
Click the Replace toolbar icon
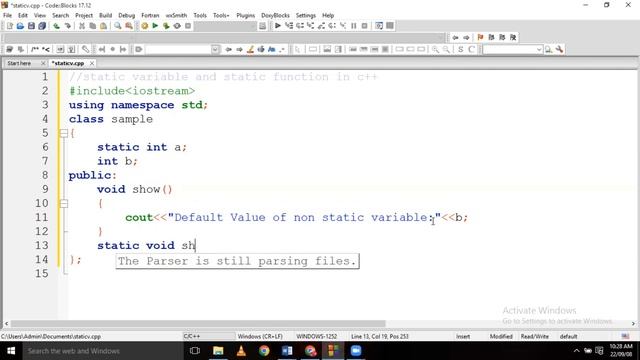129,26
